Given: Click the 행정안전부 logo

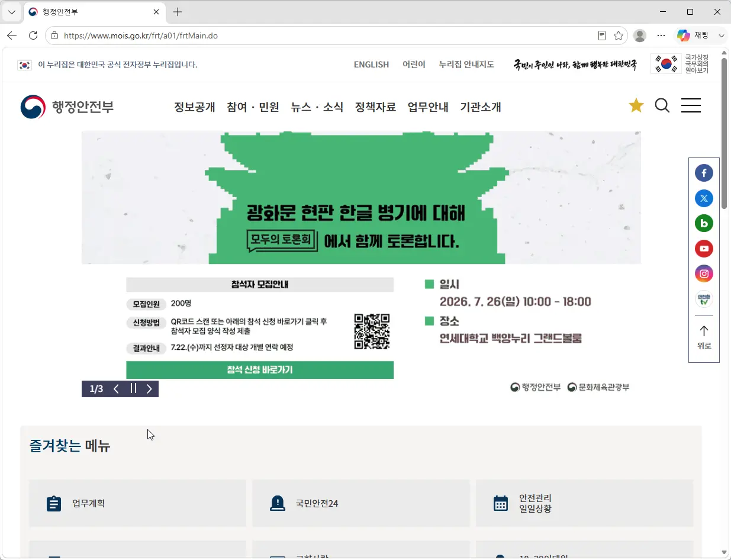Looking at the screenshot, I should (67, 107).
